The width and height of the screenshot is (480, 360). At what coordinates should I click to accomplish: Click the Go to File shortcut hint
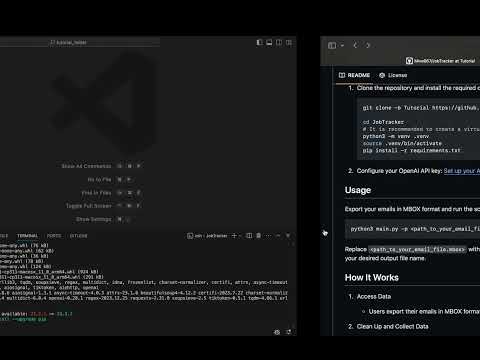click(x=110, y=179)
